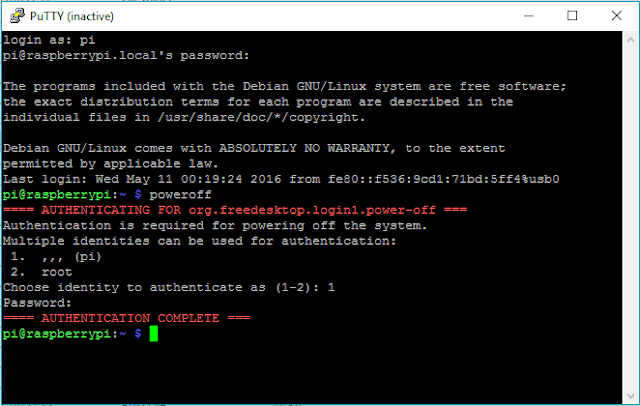Close the inactive PuTTY window

pos(616,15)
